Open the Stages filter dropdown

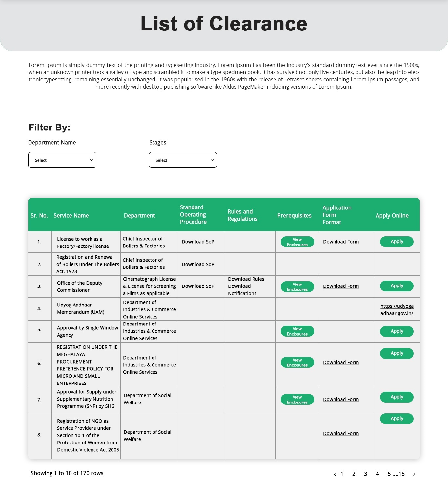(x=183, y=160)
